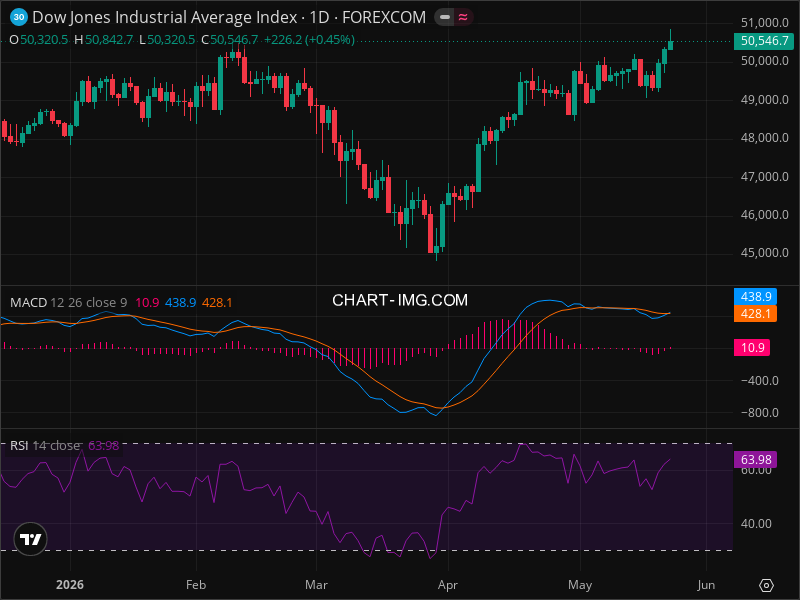This screenshot has height=600, width=800.
Task: Click the 51,000.0 price axis label
Action: pos(764,22)
